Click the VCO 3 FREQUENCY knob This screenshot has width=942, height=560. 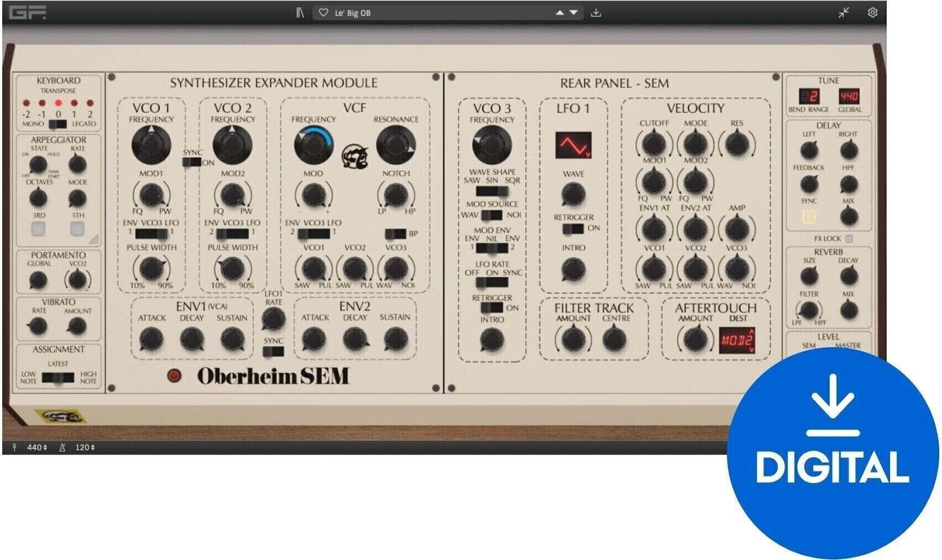coord(491,145)
